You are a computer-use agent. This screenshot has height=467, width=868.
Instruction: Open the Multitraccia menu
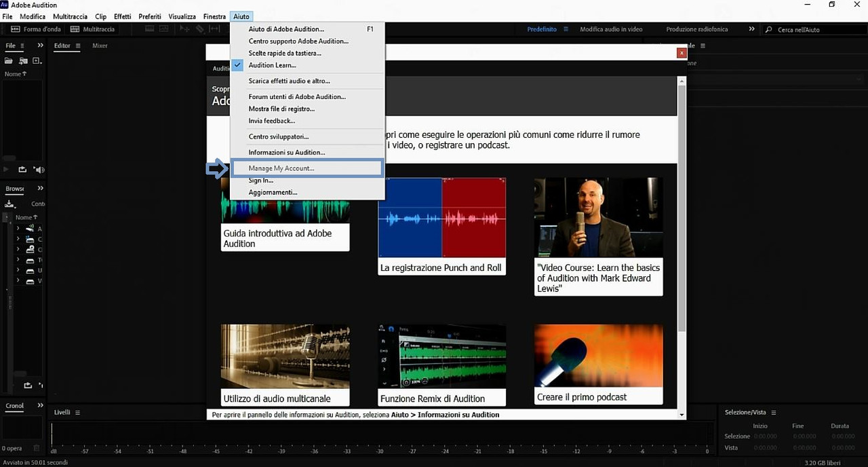[70, 16]
